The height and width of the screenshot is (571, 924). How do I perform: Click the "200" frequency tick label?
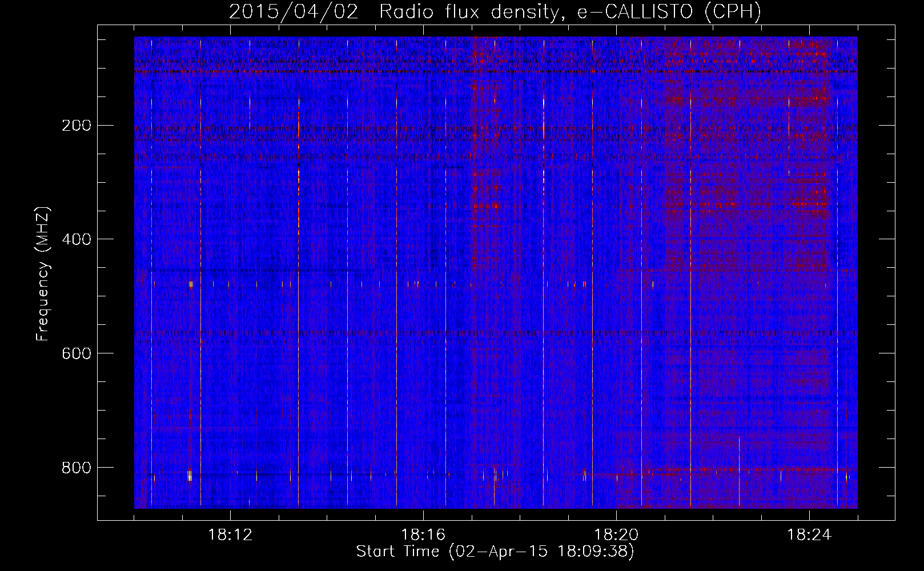[77, 125]
